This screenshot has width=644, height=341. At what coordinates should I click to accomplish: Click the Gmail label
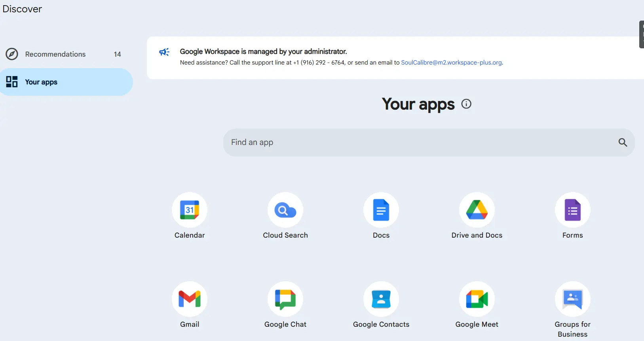(x=190, y=324)
